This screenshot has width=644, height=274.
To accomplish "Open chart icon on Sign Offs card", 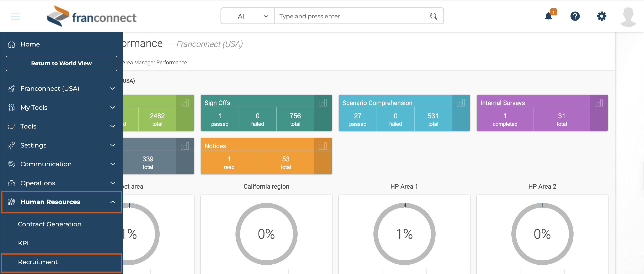I will (x=323, y=103).
